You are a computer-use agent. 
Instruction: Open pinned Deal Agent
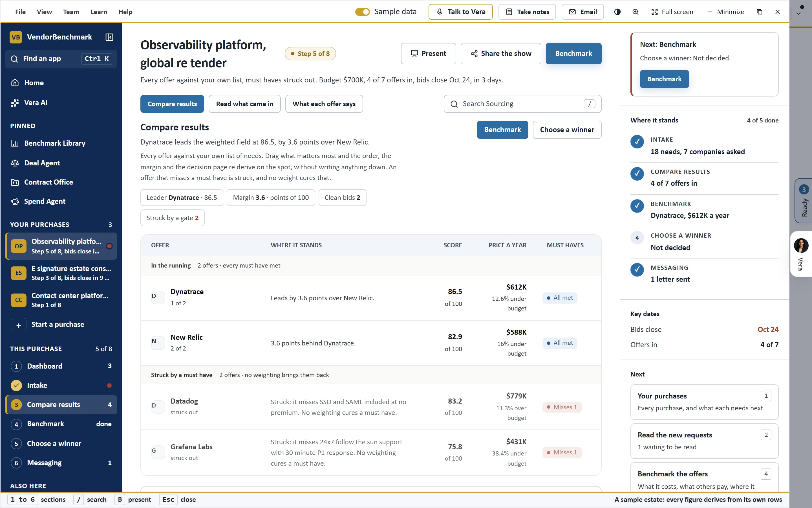point(61,163)
